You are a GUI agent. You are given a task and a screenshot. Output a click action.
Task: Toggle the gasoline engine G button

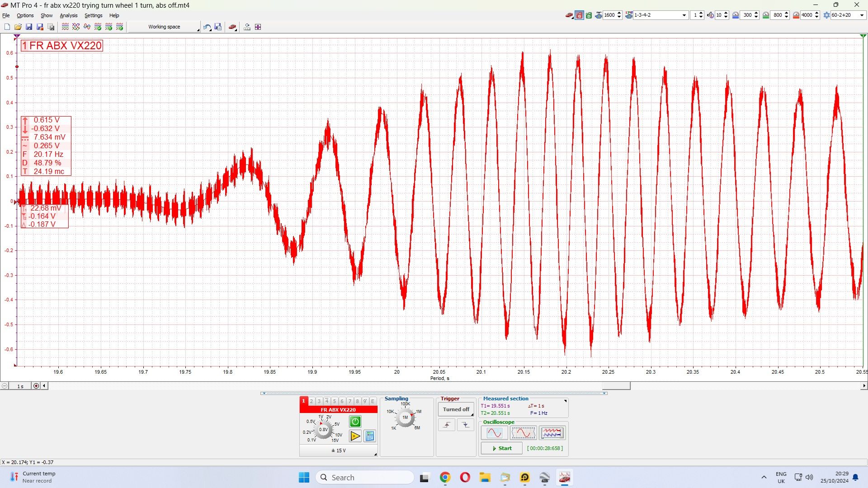click(579, 15)
